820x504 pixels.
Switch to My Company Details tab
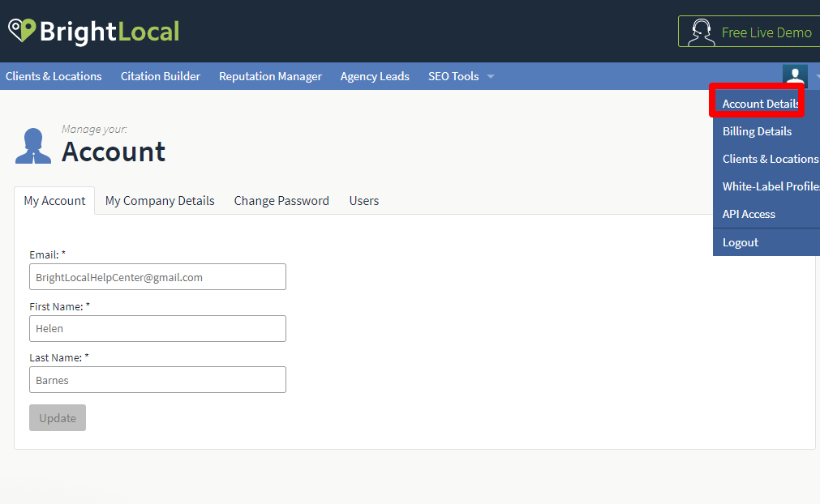160,201
